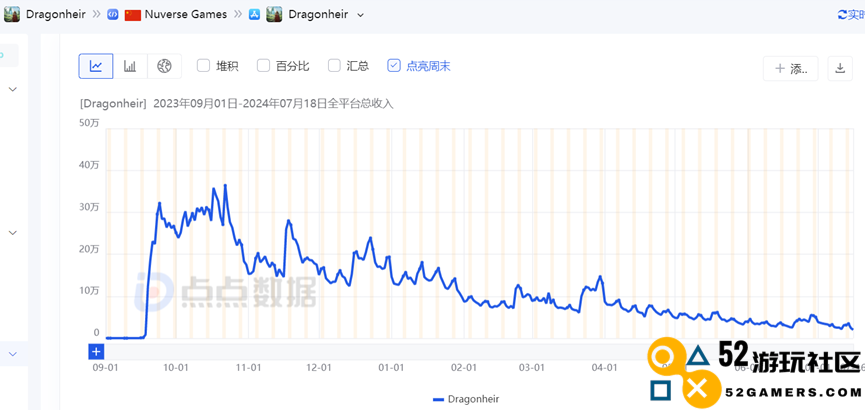Expand the middle left sidebar chevron
The height and width of the screenshot is (410, 865).
click(13, 233)
